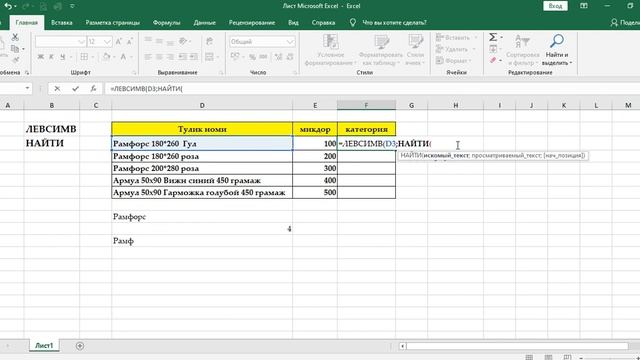Click the accounting currency format icon
The image size is (640, 360).
pyautogui.click(x=235, y=57)
